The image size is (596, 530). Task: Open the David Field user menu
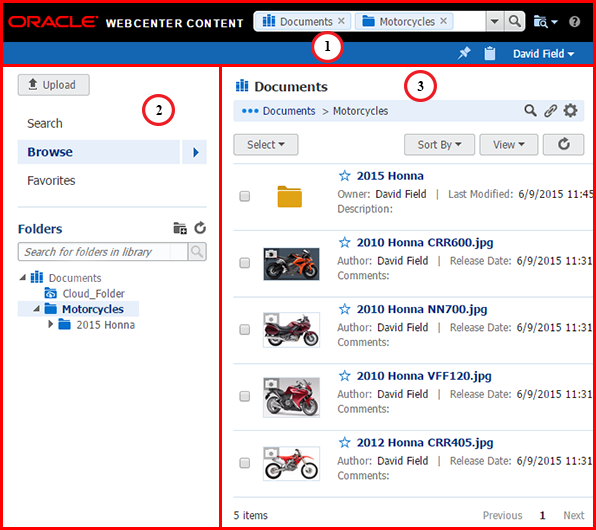pyautogui.click(x=543, y=54)
